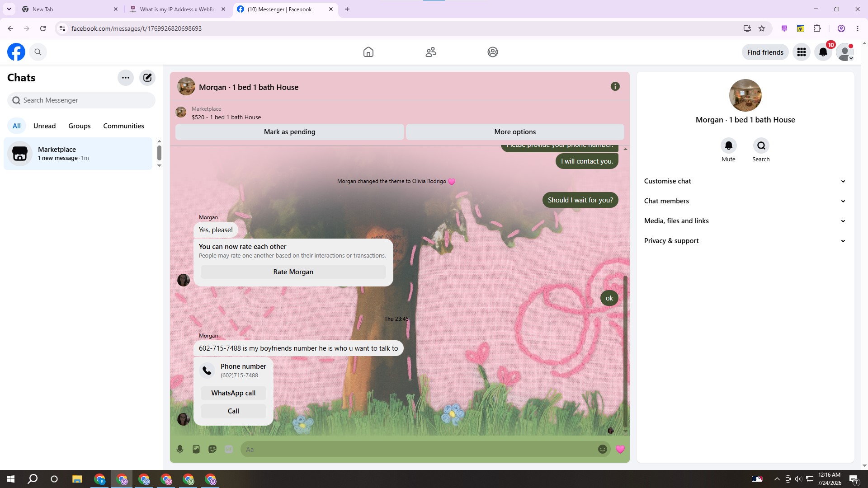
Task: Record a voice clip with microphone icon
Action: tap(180, 449)
